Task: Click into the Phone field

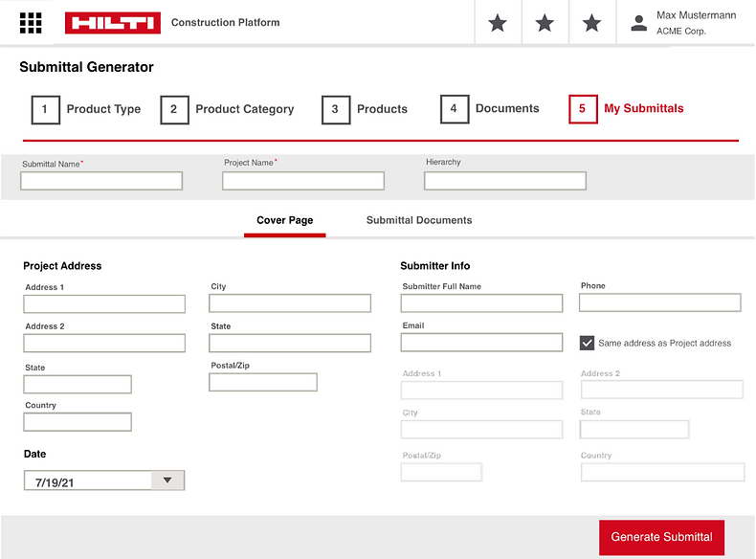Action: point(660,302)
